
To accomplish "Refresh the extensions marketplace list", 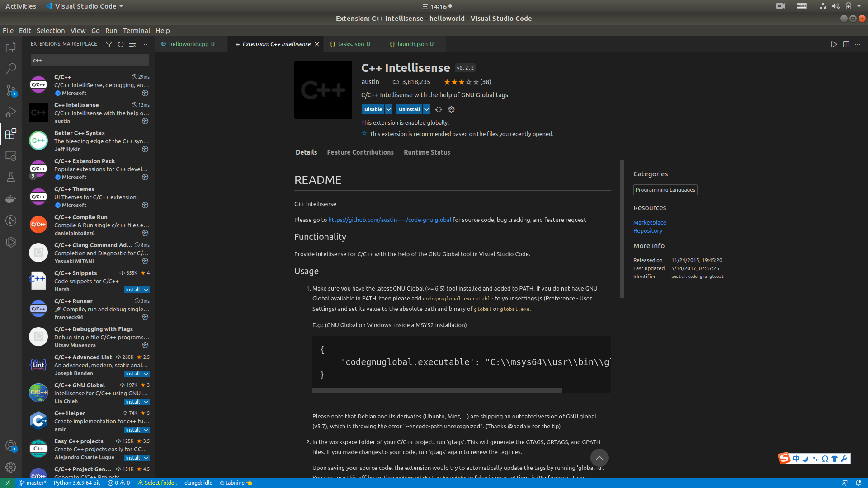I will [121, 44].
